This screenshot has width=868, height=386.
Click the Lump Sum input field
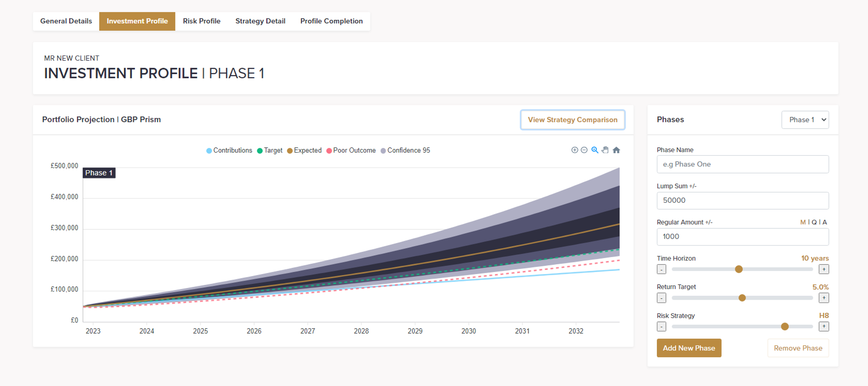743,200
